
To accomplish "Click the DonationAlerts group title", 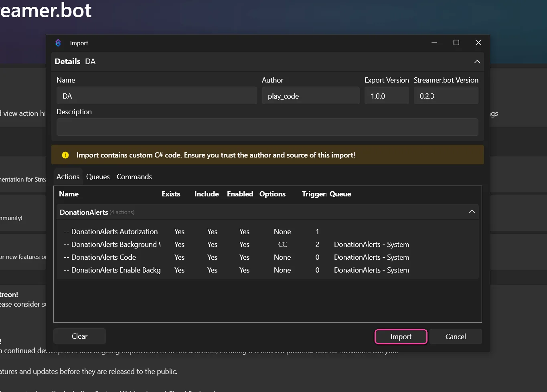I will (84, 212).
